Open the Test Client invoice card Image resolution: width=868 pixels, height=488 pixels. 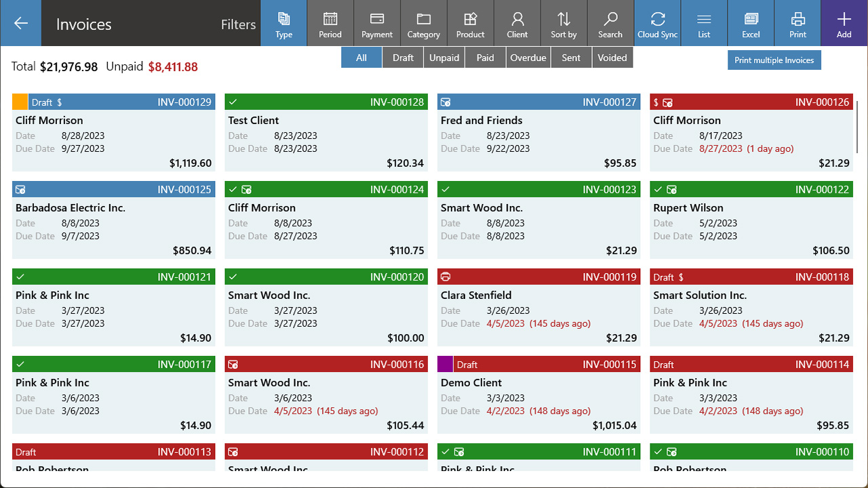click(x=326, y=132)
